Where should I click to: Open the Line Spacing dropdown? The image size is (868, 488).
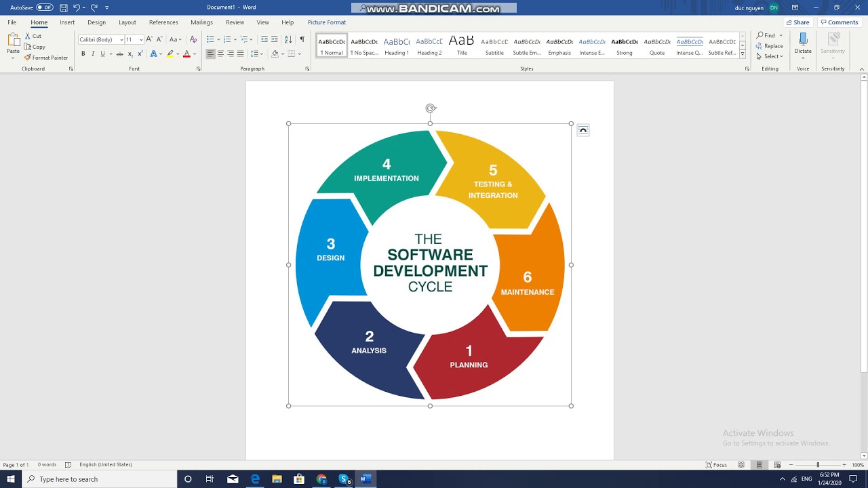pos(256,54)
